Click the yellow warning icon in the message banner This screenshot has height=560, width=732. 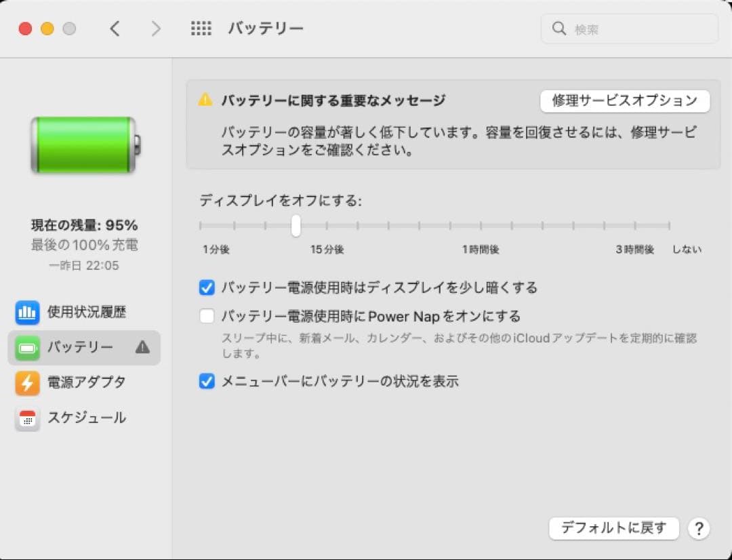click(x=205, y=99)
